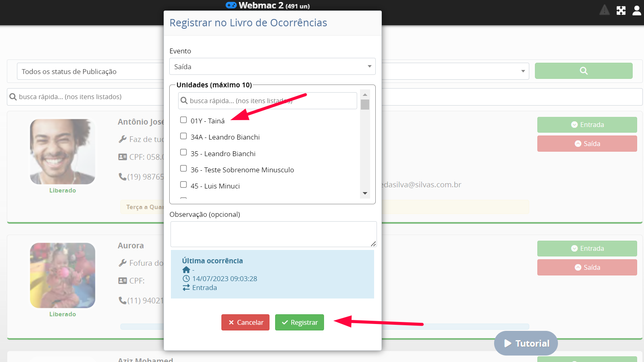The image size is (644, 362).
Task: Click the clock icon beside last occurrence date
Action: [186, 279]
